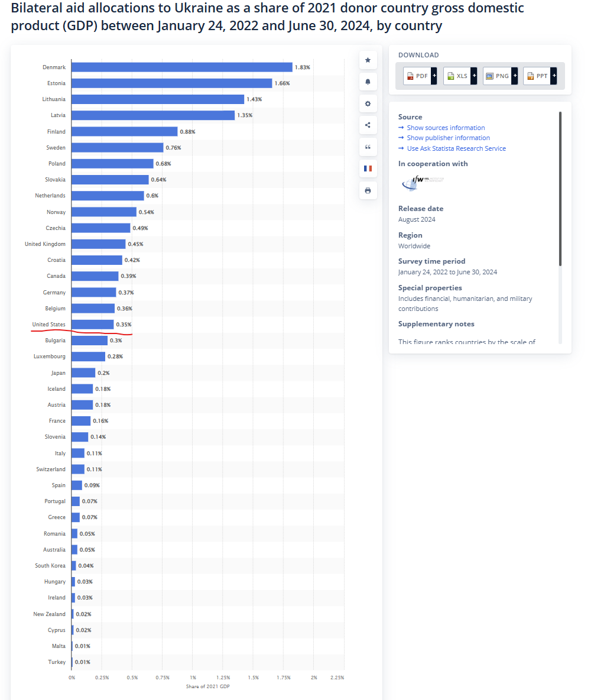This screenshot has height=700, width=594.
Task: Click the 'Australia' country label
Action: (x=54, y=550)
